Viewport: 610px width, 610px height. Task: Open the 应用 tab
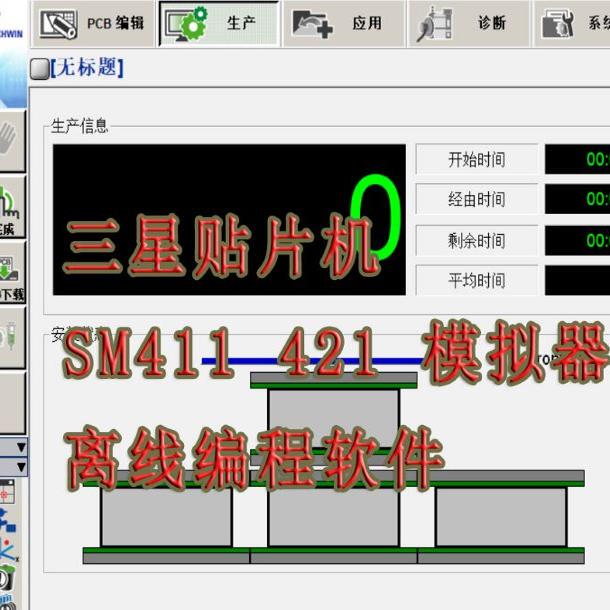point(344,23)
